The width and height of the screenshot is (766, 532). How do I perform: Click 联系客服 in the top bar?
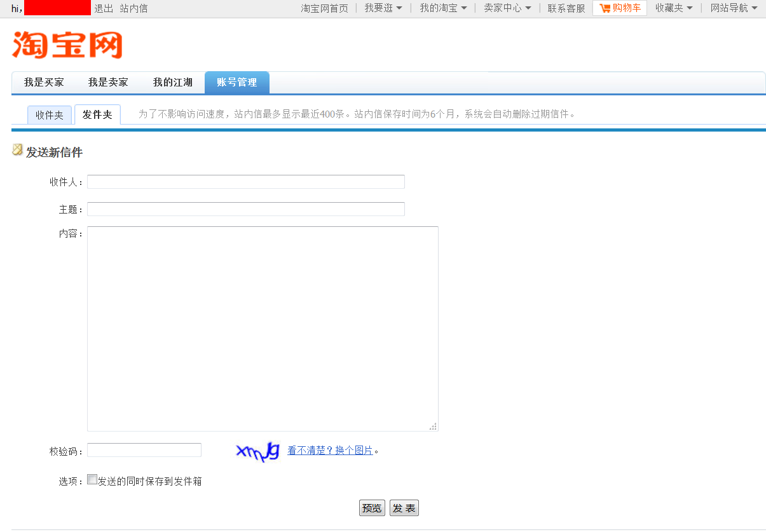[565, 8]
